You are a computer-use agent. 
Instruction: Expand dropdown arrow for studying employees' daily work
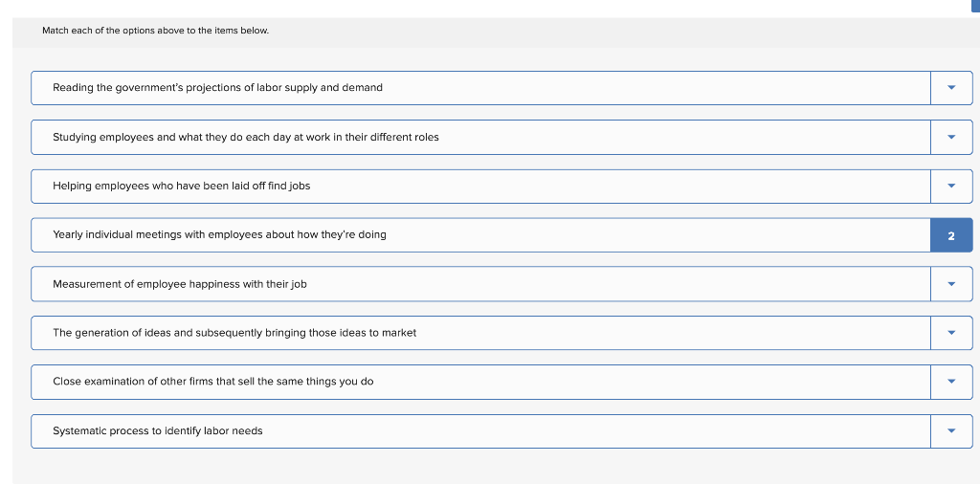(x=950, y=137)
